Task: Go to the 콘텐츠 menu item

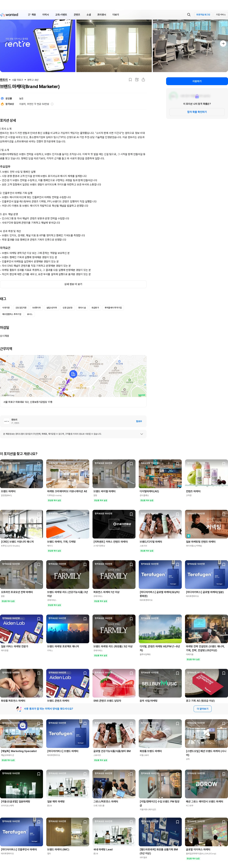Action: coord(77,15)
